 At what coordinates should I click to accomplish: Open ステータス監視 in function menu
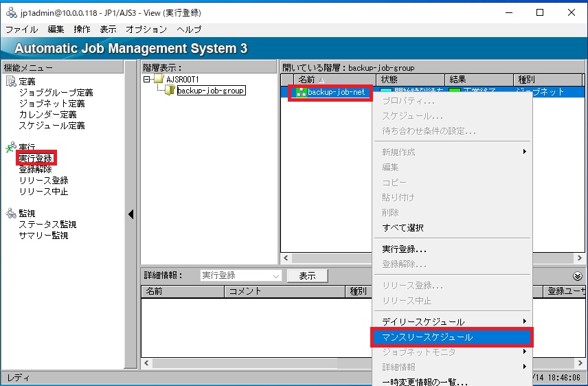pyautogui.click(x=47, y=225)
